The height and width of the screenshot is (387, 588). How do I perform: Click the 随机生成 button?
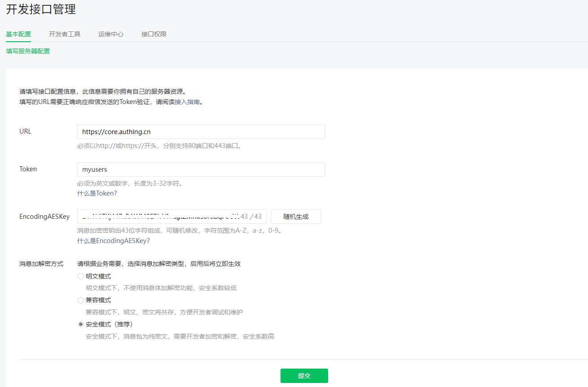pyautogui.click(x=296, y=217)
